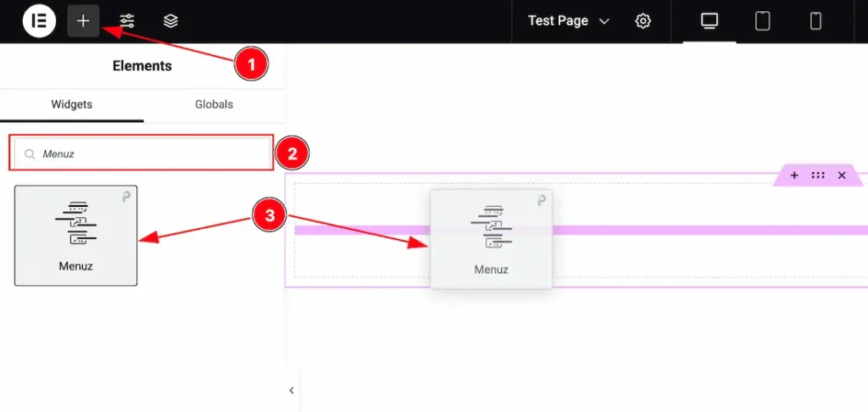Viewport: 868px width, 412px height.
Task: Switch to the Widgets tab
Action: (72, 104)
